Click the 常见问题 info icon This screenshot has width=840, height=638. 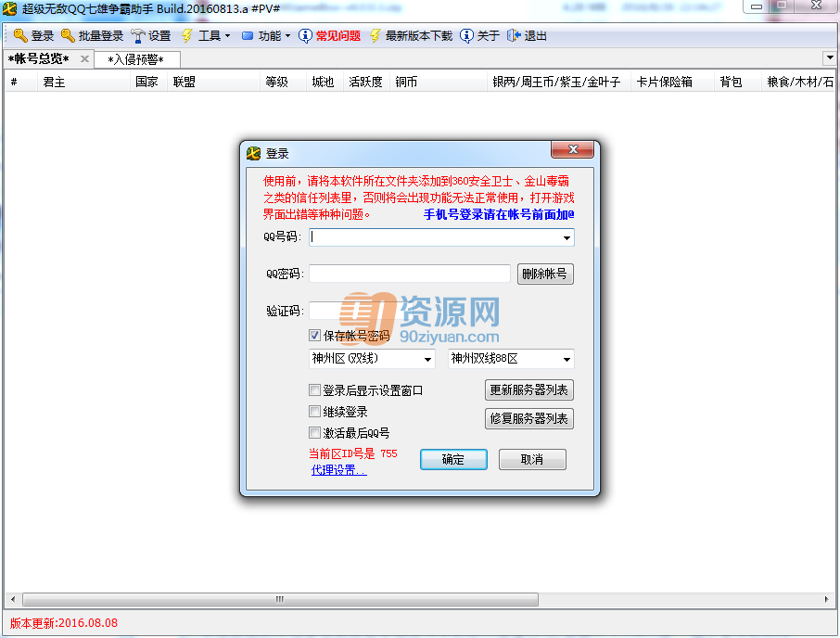[305, 36]
